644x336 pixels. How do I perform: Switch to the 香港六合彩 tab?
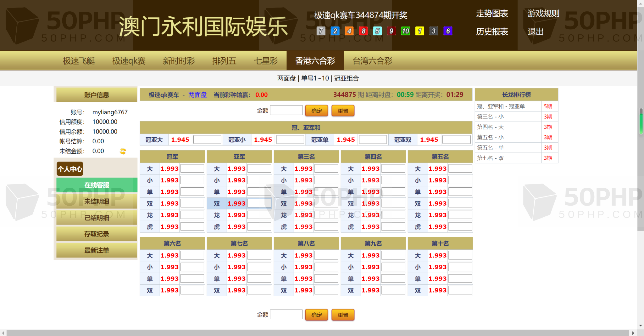tap(315, 61)
